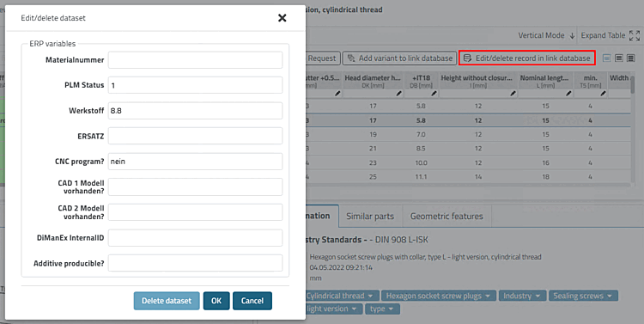Click the +IT18 column header
This screenshot has height=324, width=644.
421,81
